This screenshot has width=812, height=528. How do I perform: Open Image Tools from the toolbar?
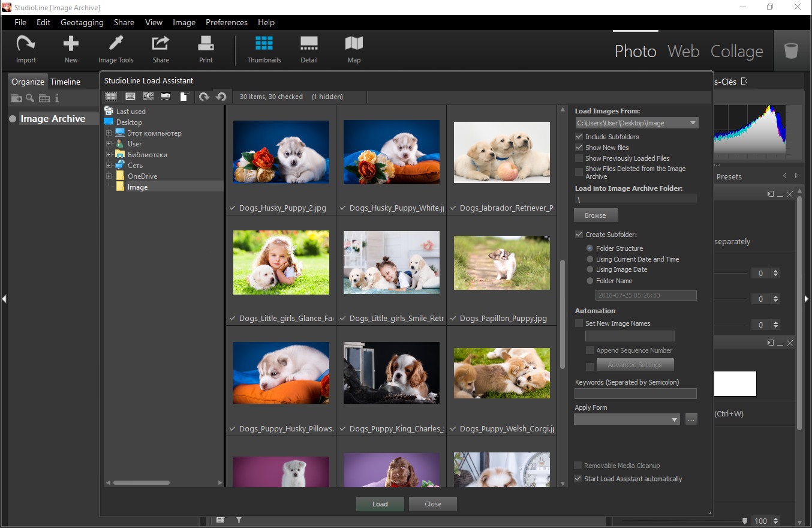tap(116, 49)
